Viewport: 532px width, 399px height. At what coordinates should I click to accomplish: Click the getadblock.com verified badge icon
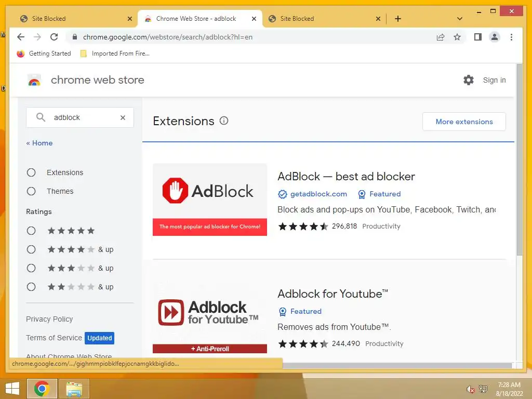282,194
